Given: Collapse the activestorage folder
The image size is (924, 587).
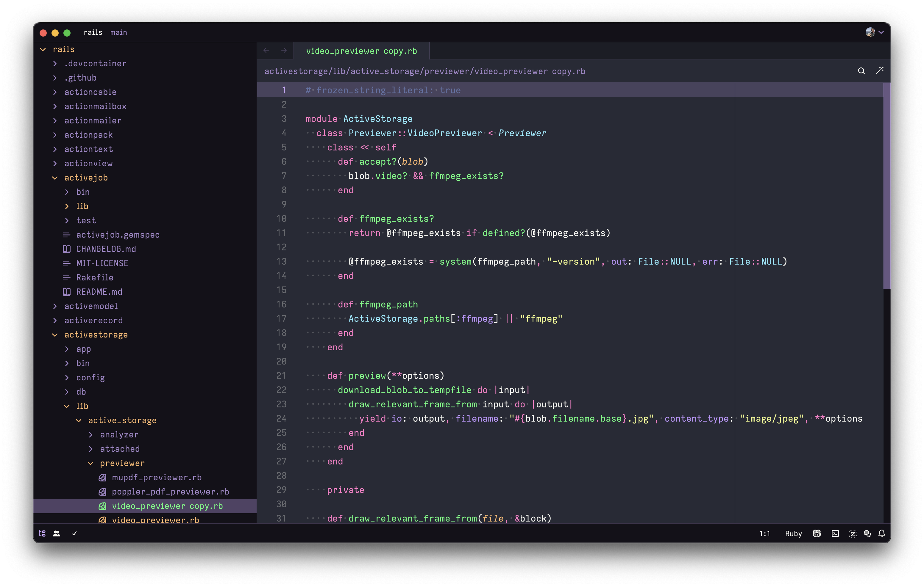Looking at the screenshot, I should click(x=96, y=334).
